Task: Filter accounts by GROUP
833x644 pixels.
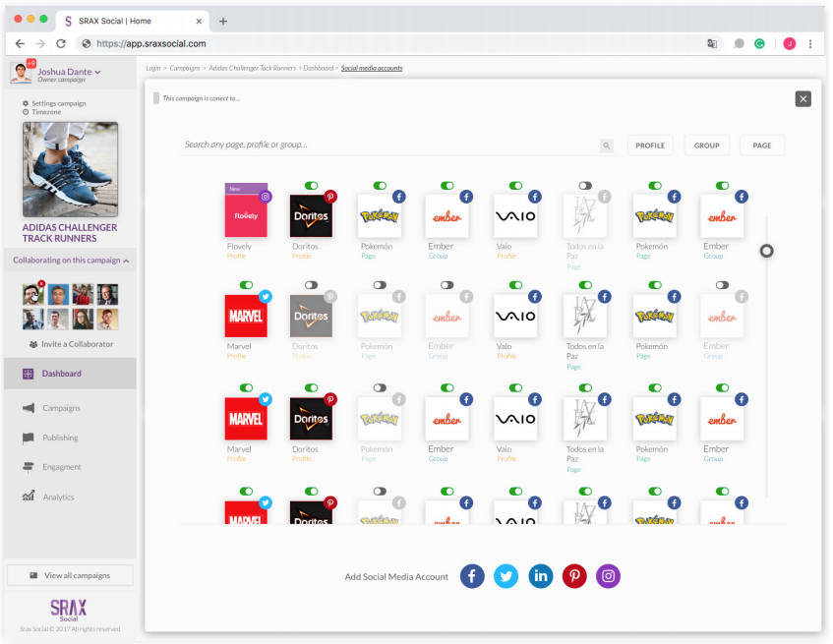Action: click(706, 146)
